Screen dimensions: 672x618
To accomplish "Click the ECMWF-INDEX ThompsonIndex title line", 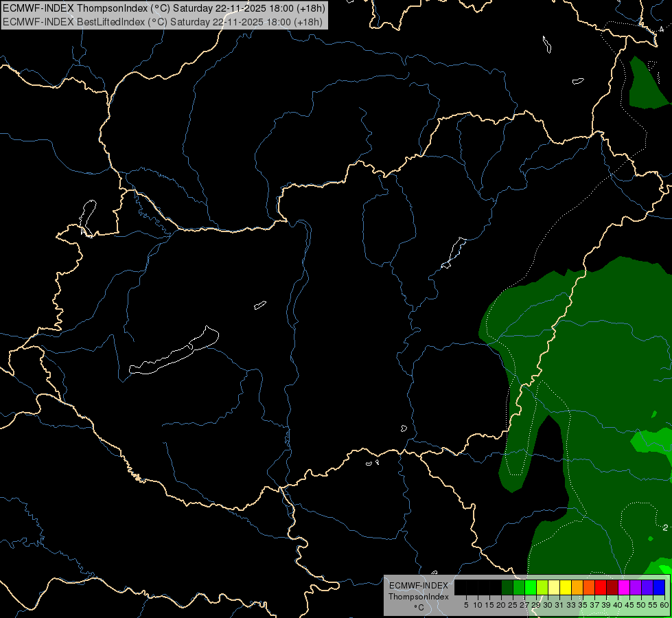I will (x=164, y=8).
